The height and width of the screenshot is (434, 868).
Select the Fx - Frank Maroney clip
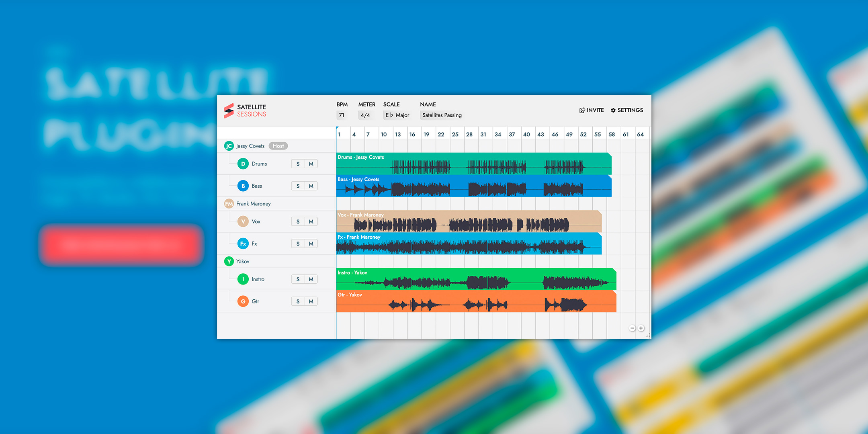[x=469, y=244]
